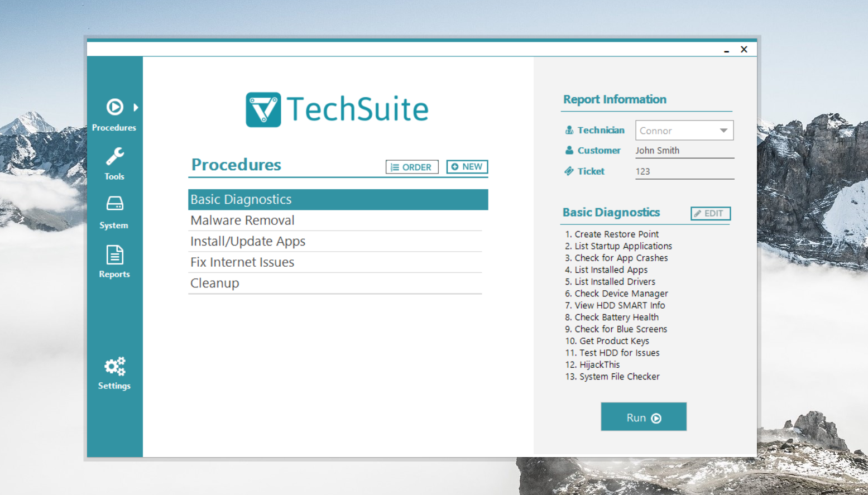Viewport: 868px width, 495px height.
Task: Click step 3 Check for App Crashes
Action: click(x=616, y=258)
